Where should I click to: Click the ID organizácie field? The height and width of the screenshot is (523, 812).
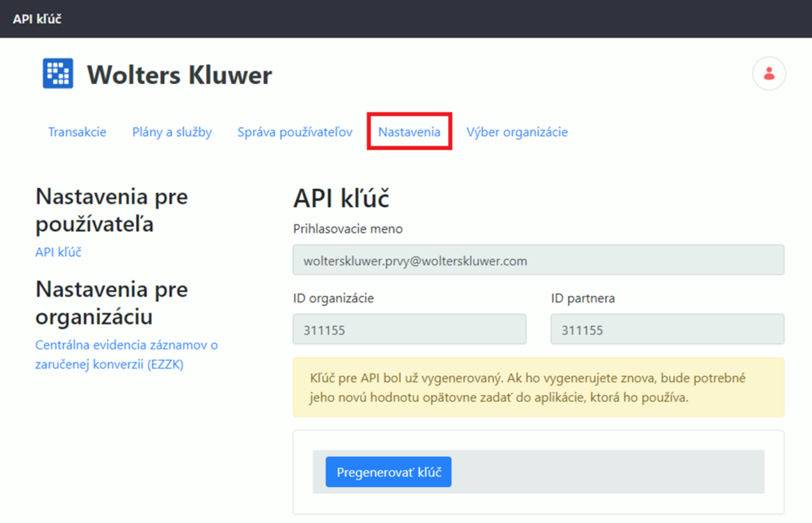(409, 329)
